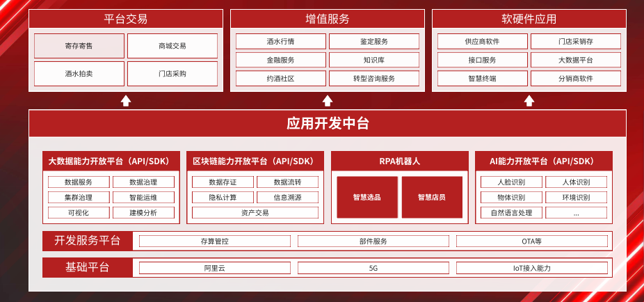Image resolution: width=644 pixels, height=302 pixels.
Task: Click the 智慧终端 item
Action: pyautogui.click(x=483, y=79)
